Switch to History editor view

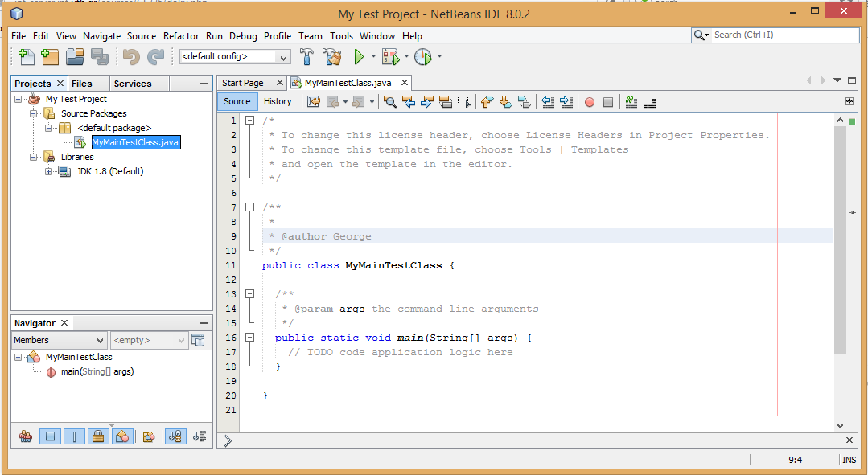tap(278, 101)
